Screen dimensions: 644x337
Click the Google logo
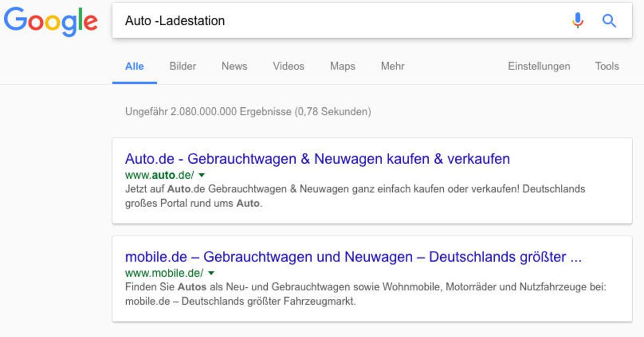[x=51, y=21]
